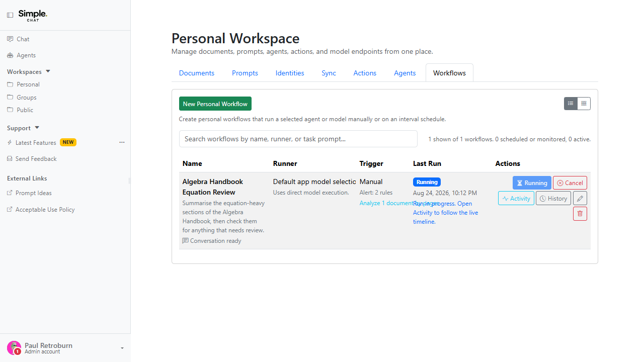644x362 pixels.
Task: Collapse the sidebar using the panel icon
Action: [10, 15]
